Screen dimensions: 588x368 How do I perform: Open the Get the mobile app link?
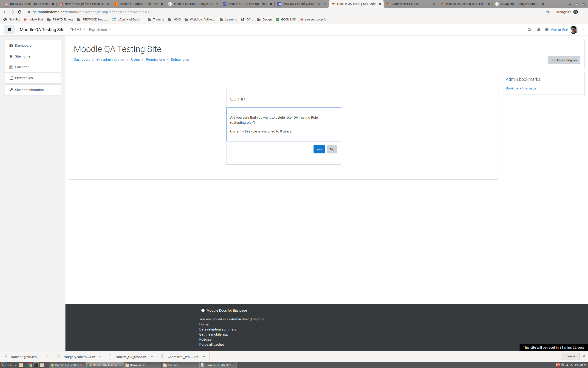[214, 334]
